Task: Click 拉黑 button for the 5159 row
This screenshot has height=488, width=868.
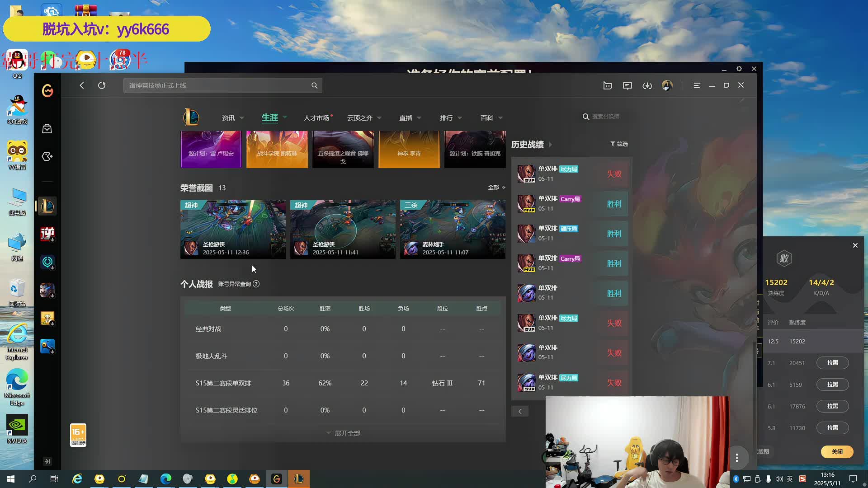Action: pyautogui.click(x=832, y=385)
